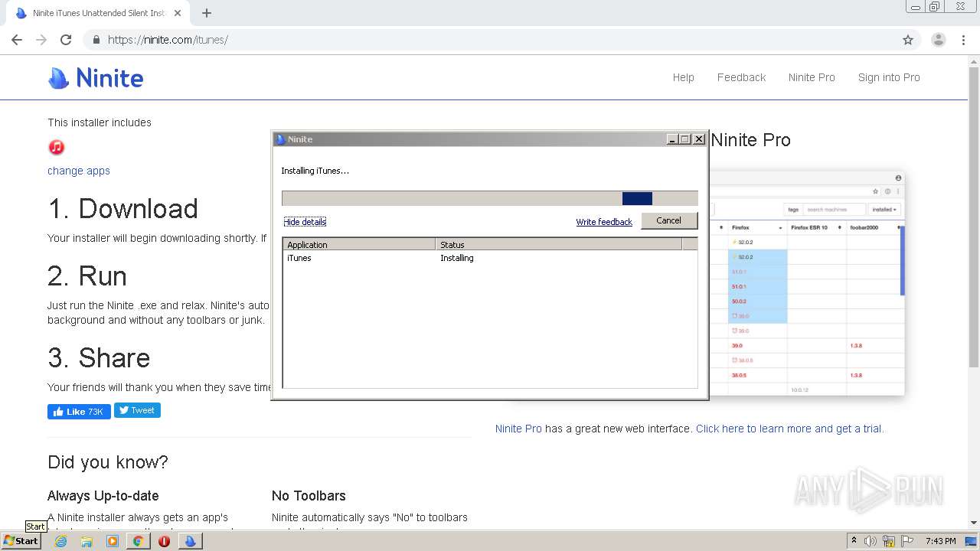Open Internet Explorer from the taskbar

pos(60,541)
